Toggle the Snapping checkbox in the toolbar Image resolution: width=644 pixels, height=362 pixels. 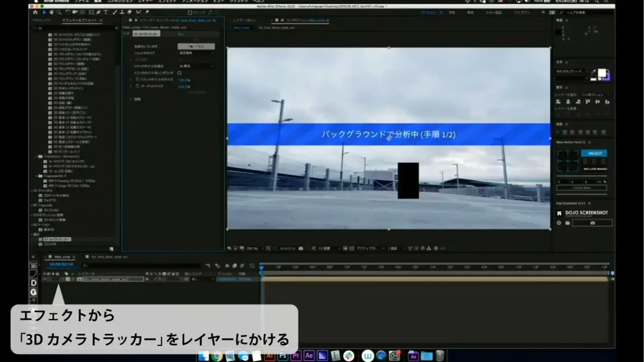tap(189, 12)
